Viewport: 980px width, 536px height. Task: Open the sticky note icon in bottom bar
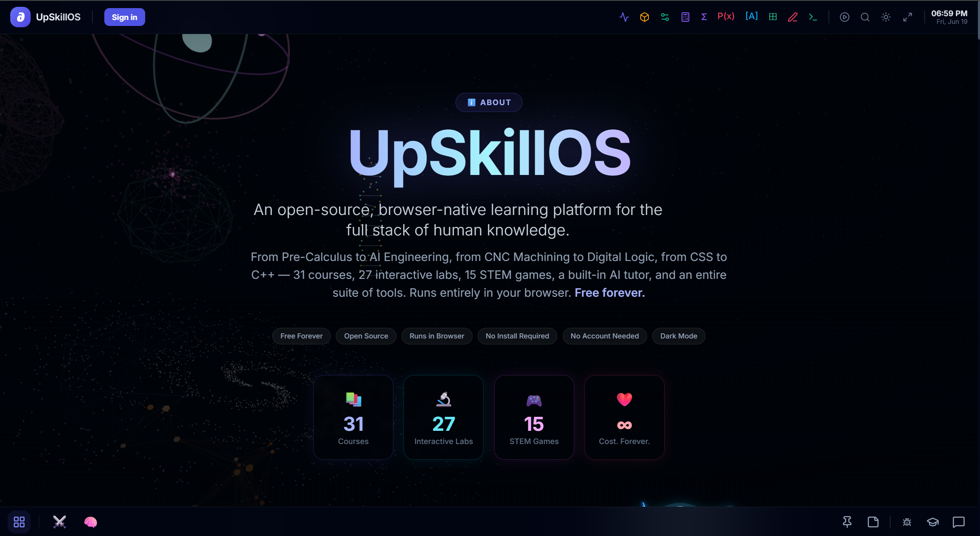tap(873, 522)
